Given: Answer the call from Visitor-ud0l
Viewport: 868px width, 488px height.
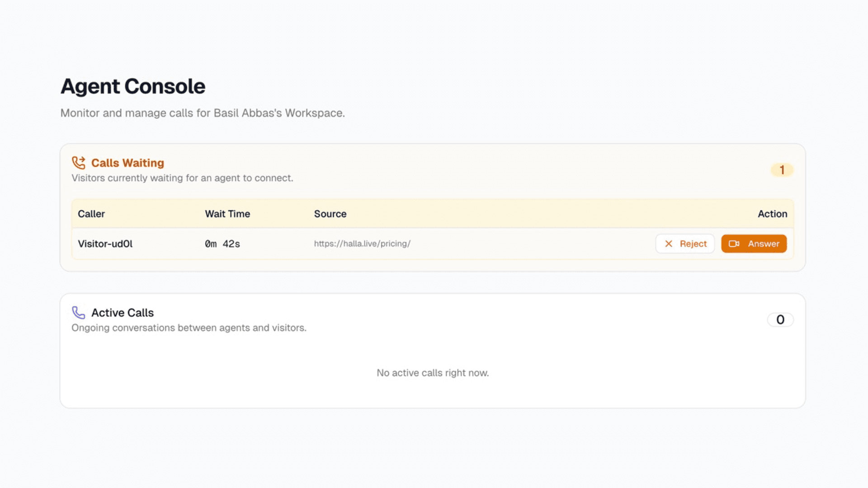Looking at the screenshot, I should click(x=754, y=244).
